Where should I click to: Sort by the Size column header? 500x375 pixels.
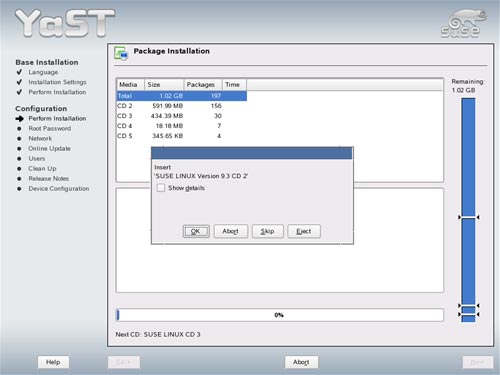coord(164,85)
